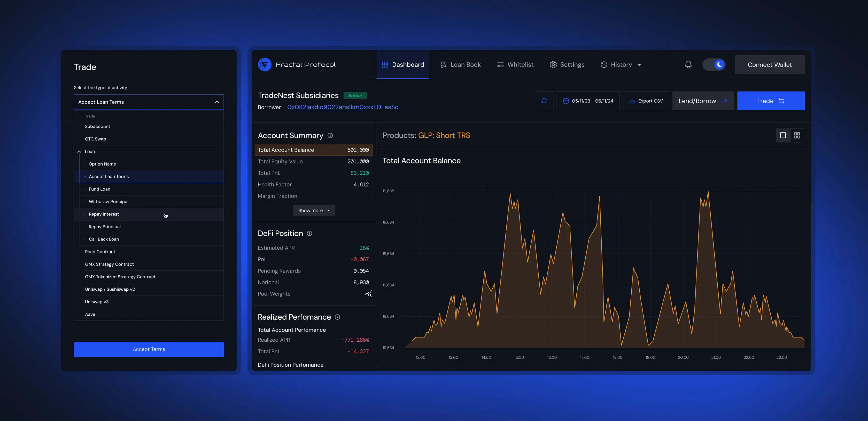Click the Fractal Protocol logo icon
Screen dimensions: 868x421
click(x=265, y=64)
